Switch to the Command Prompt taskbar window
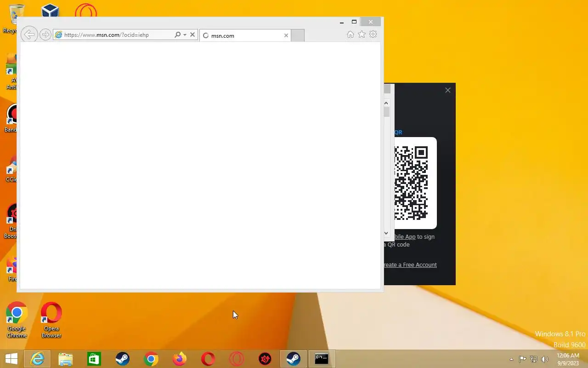 [322, 359]
